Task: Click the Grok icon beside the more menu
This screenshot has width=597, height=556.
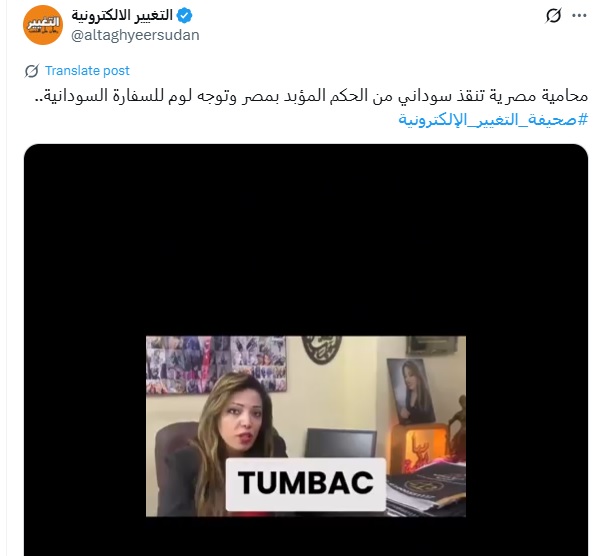Action: point(553,16)
